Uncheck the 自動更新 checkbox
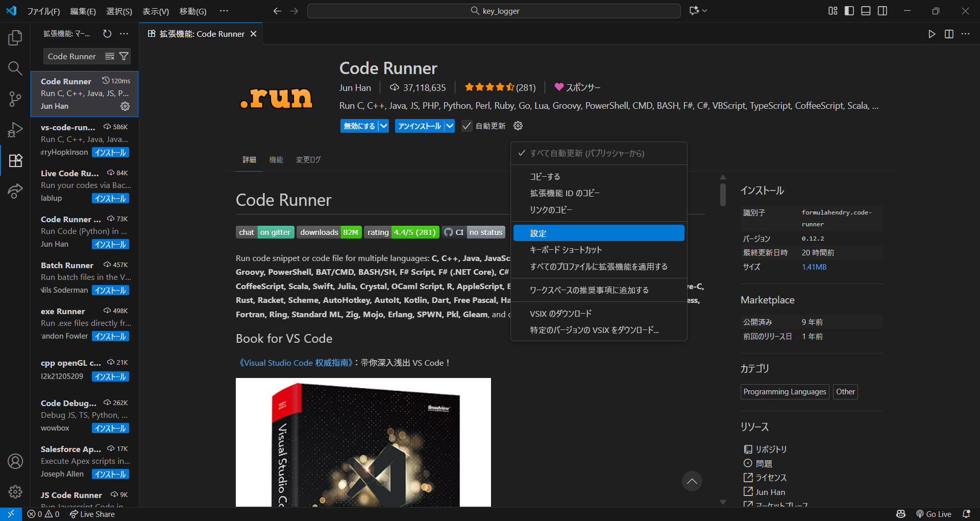The height and width of the screenshot is (521, 980). [x=467, y=126]
